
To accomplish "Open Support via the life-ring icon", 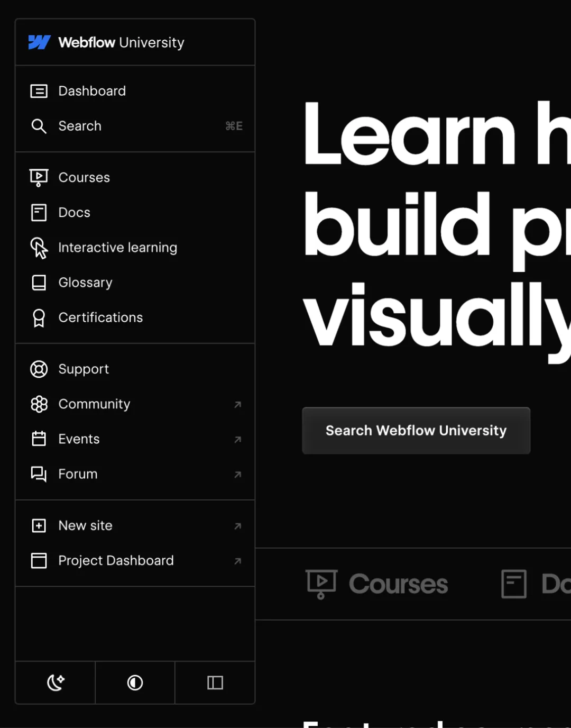I will coord(39,369).
